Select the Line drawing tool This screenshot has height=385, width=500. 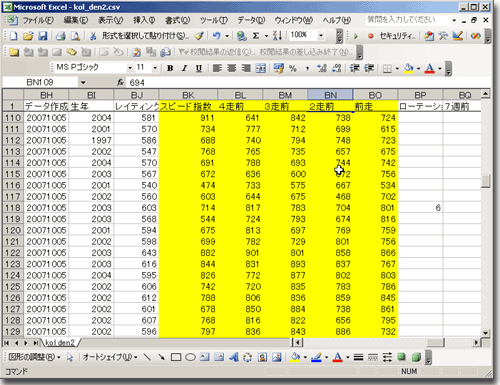pos(147,357)
